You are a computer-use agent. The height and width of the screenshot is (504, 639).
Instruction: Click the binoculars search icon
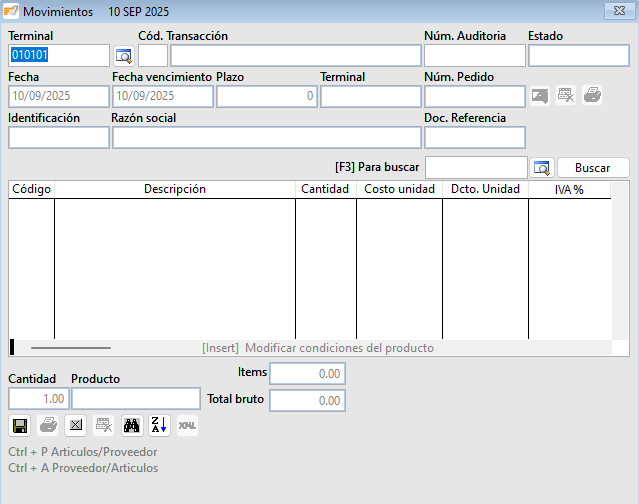tap(131, 425)
